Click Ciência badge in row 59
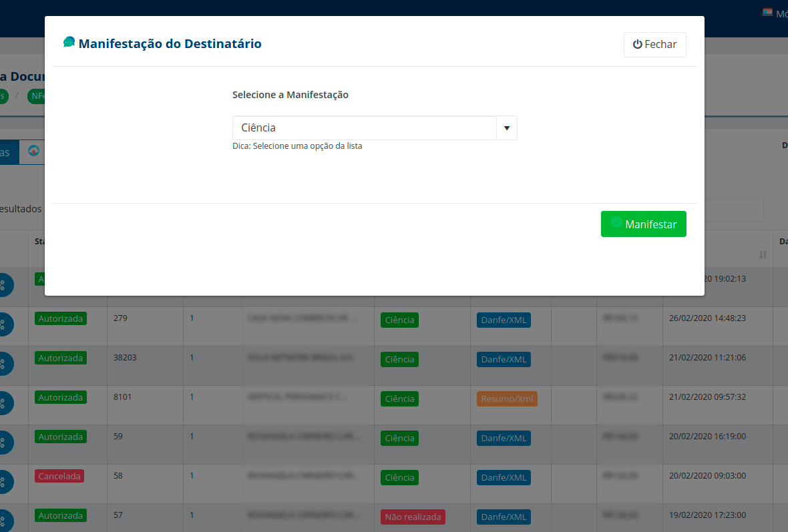The width and height of the screenshot is (788, 532). (x=399, y=438)
